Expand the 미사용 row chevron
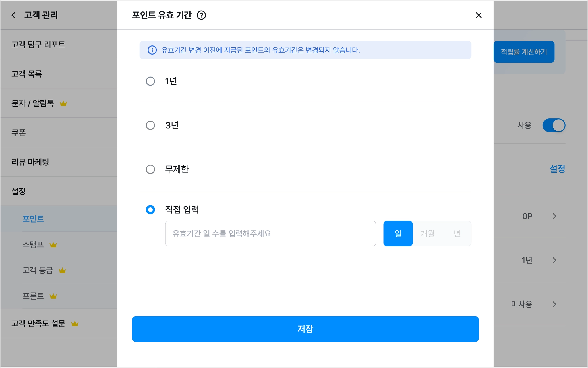 [554, 304]
